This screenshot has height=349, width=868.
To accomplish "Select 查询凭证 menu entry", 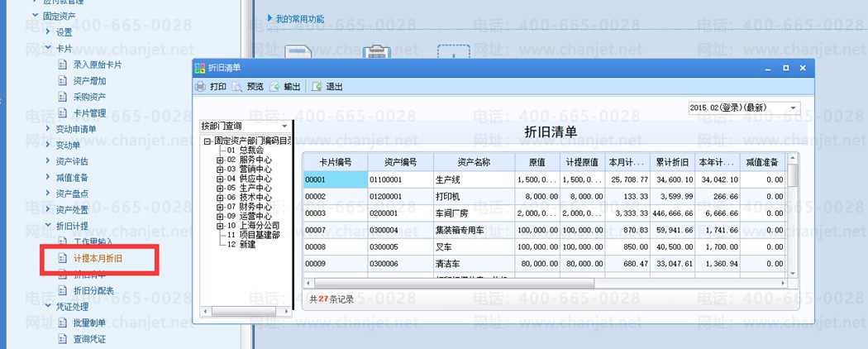I will tap(89, 339).
